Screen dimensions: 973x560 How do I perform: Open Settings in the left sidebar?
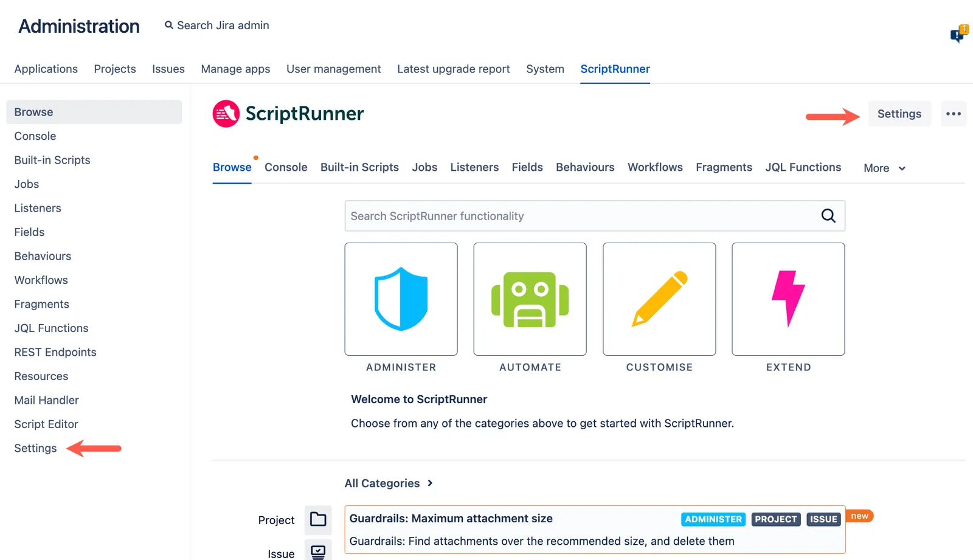pos(35,448)
